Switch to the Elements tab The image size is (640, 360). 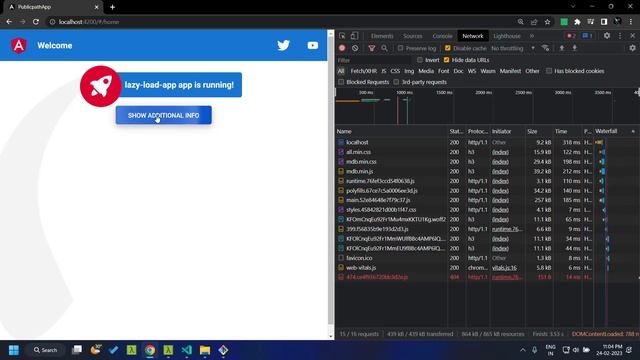click(x=382, y=36)
